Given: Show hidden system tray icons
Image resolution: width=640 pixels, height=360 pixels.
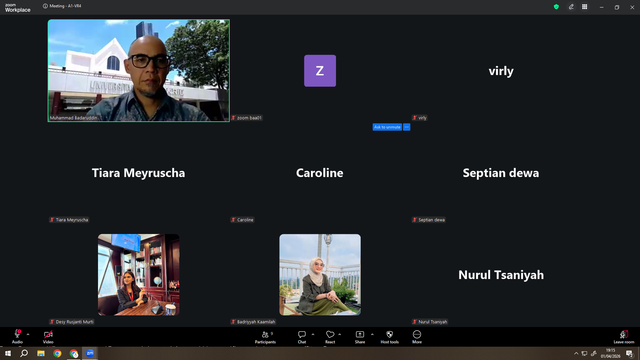Looking at the screenshot, I should point(576,353).
